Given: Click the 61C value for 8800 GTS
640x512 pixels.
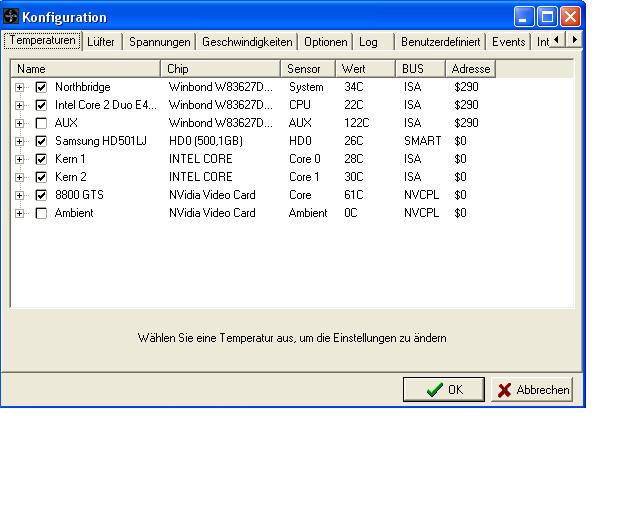Looking at the screenshot, I should click(x=353, y=195).
